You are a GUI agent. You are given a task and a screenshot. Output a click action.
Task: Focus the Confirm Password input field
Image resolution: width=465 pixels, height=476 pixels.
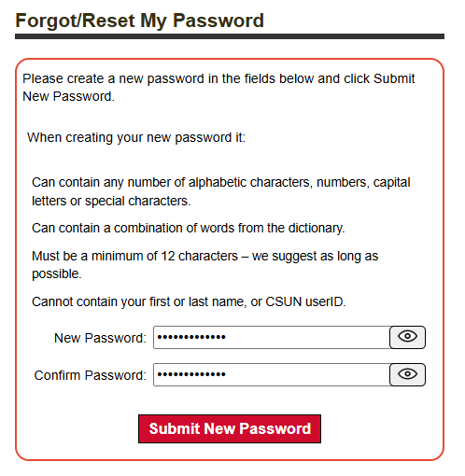point(272,374)
